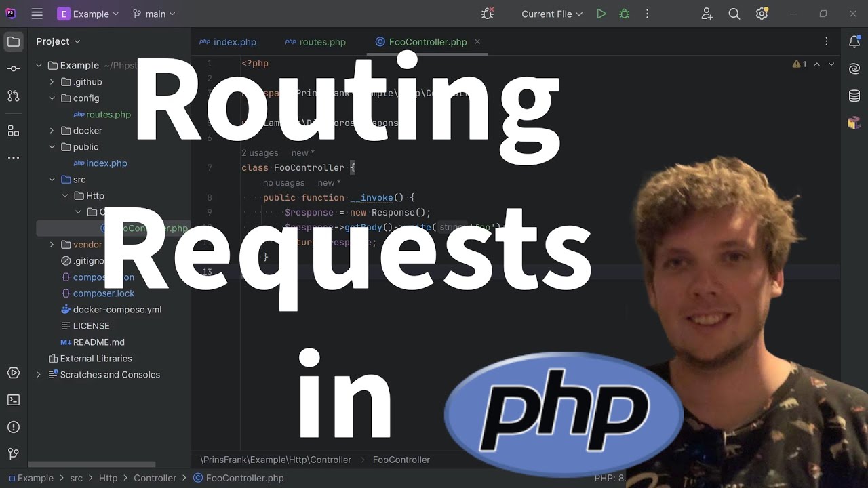Expand the docker folder

click(52, 131)
